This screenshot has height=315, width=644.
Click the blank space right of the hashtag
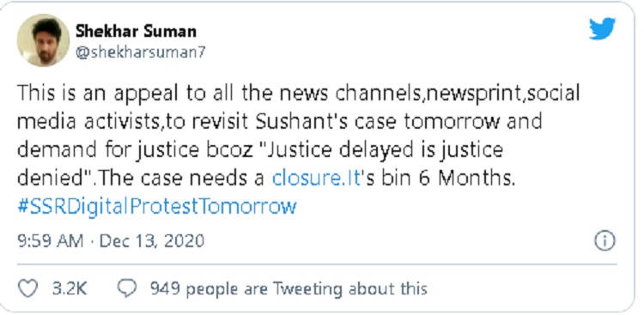[x=456, y=207]
